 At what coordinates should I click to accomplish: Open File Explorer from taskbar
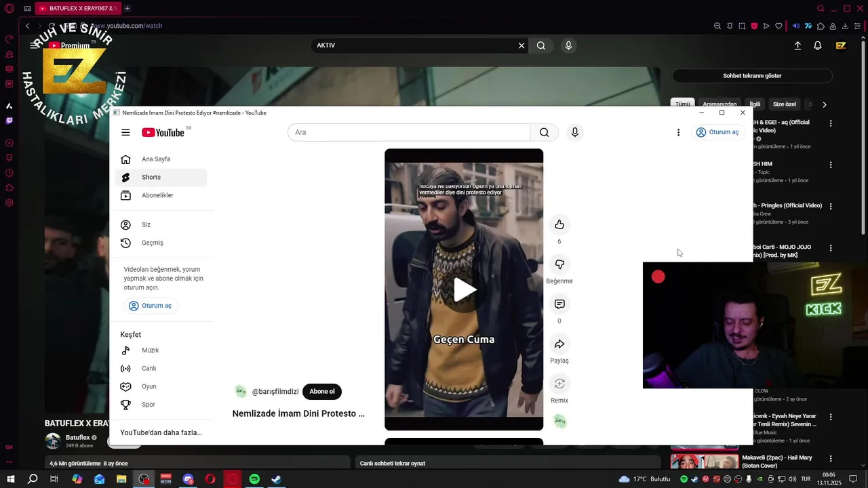(121, 479)
